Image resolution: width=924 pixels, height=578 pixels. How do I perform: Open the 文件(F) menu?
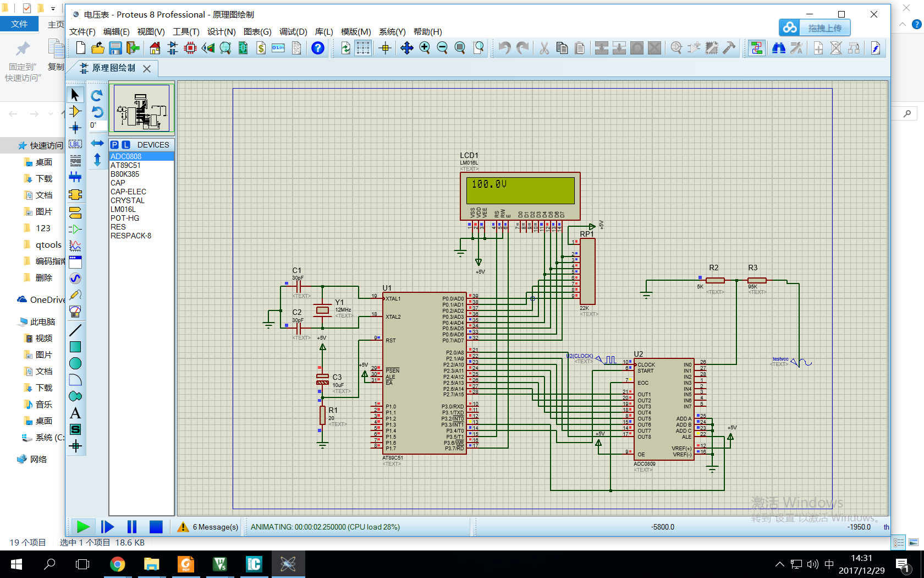[82, 32]
